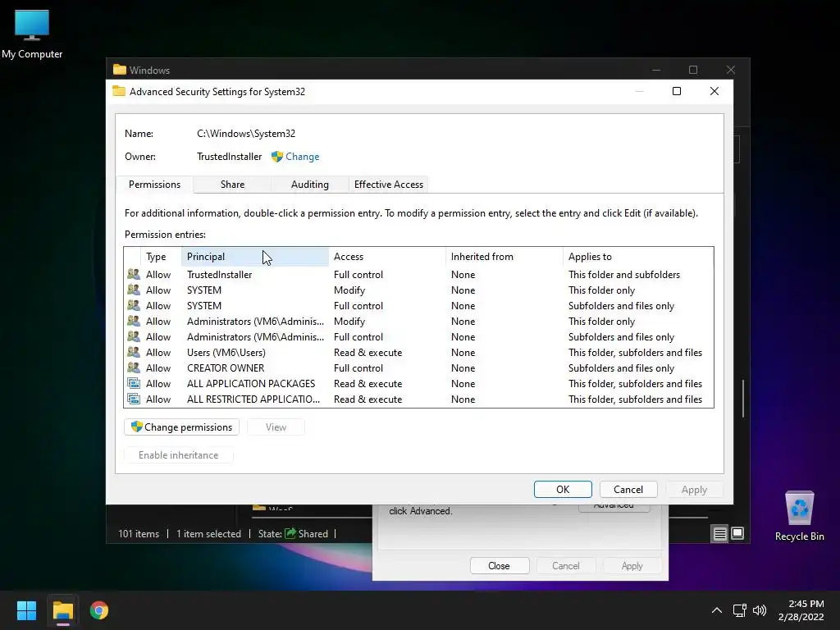Select Administrators Full control entry
The image size is (840, 630).
point(418,336)
